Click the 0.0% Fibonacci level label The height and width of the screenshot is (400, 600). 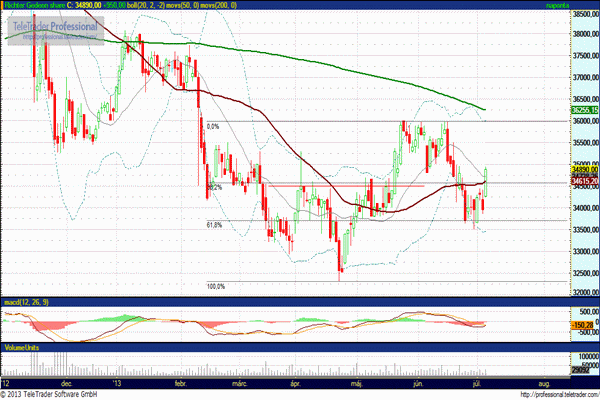tap(212, 127)
